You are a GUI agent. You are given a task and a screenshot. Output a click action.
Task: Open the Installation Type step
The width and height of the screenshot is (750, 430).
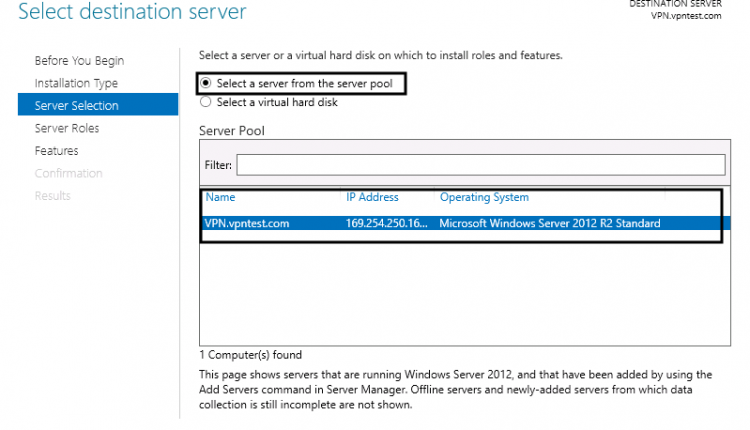[76, 83]
